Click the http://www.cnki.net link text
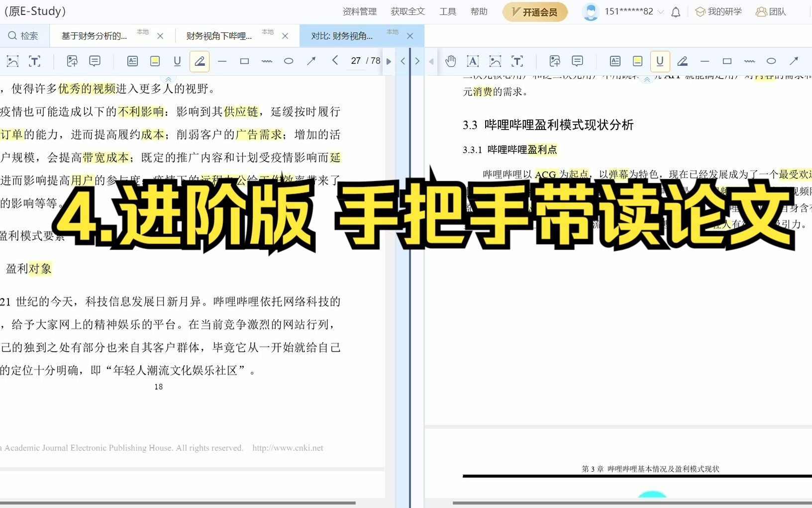 point(288,448)
